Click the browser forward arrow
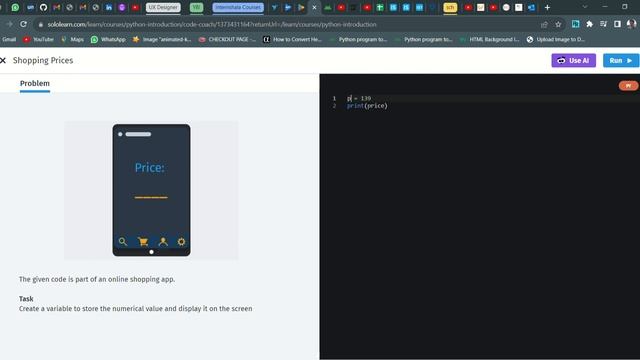The height and width of the screenshot is (360, 640). tap(9, 24)
